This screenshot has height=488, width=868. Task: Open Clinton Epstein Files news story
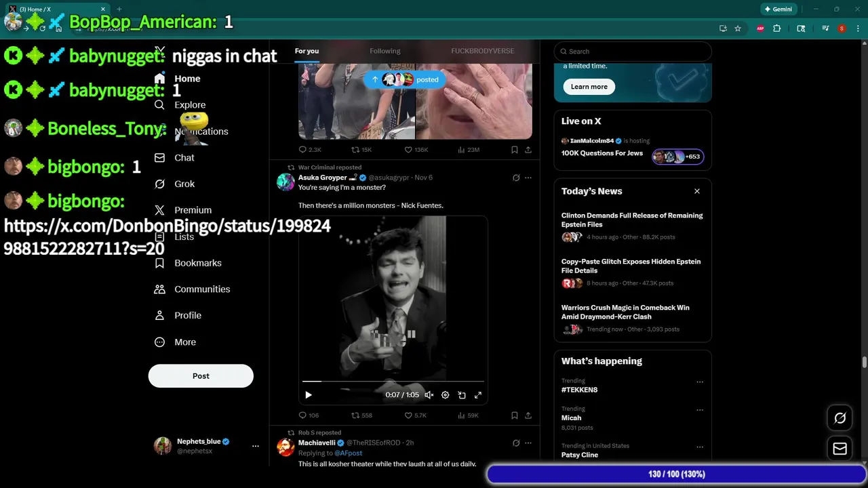click(x=633, y=226)
